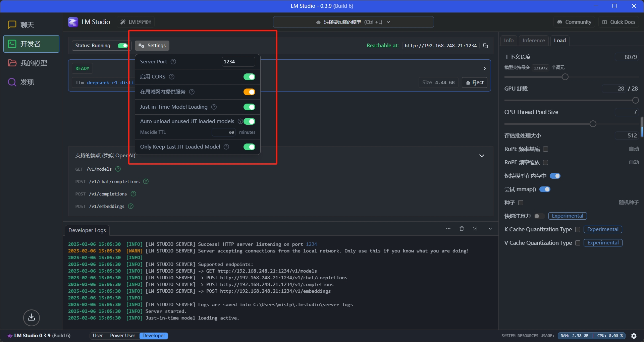
Task: Enable V Cache Quantization Type checkbox
Action: [578, 243]
